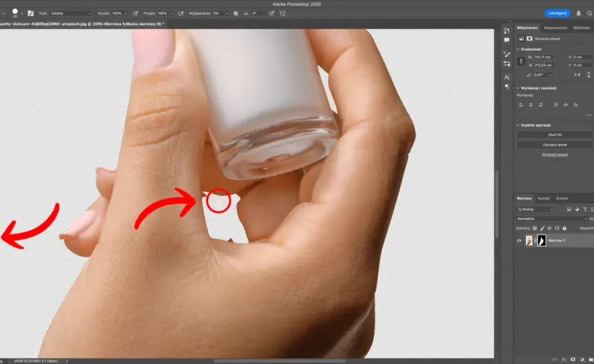The image size is (594, 364).
Task: Select the pixel layer properties icon
Action: 521,38
